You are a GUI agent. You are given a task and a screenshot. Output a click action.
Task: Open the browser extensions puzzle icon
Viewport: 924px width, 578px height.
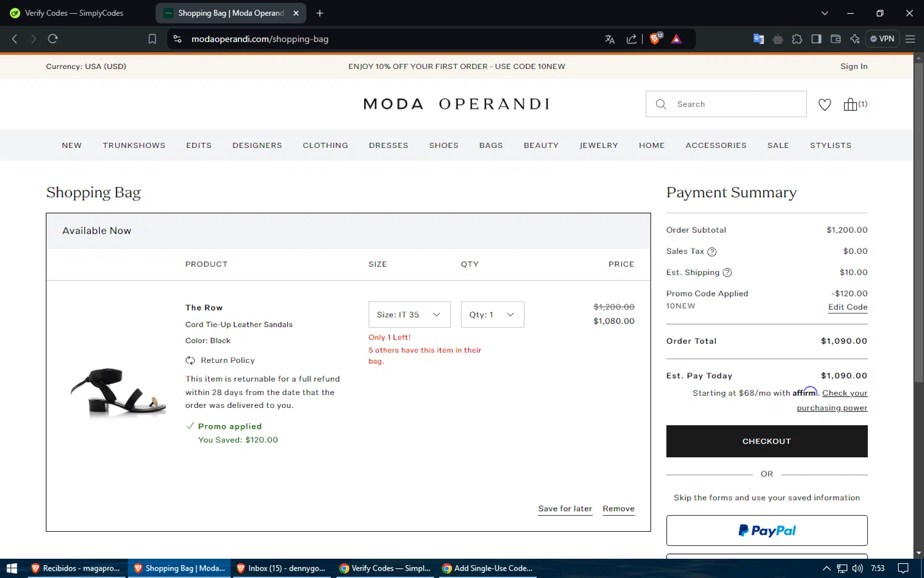click(x=797, y=39)
